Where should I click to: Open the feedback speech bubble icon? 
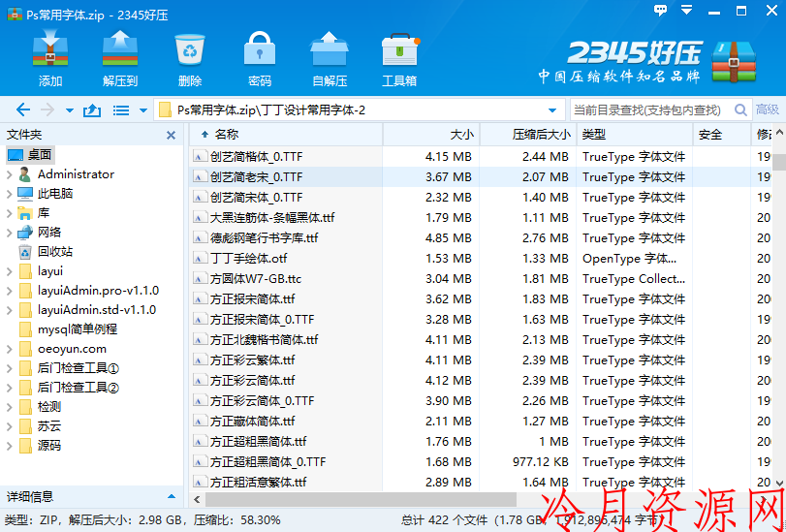click(661, 10)
